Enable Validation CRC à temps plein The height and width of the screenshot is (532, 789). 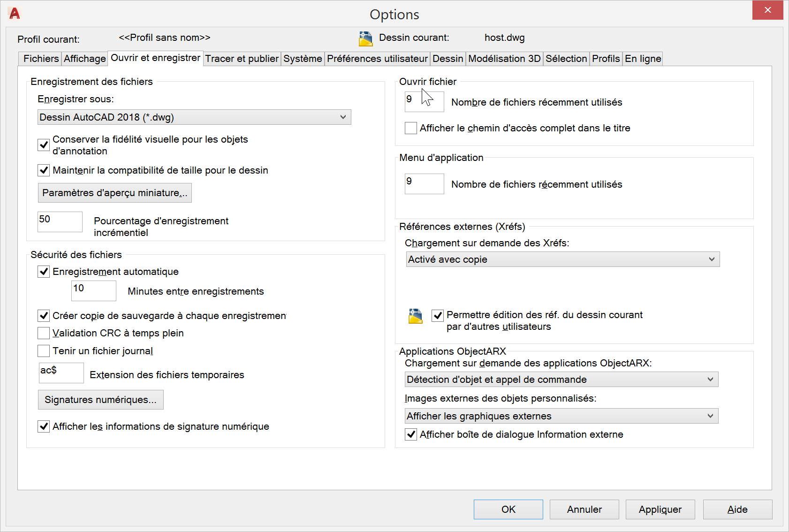44,333
